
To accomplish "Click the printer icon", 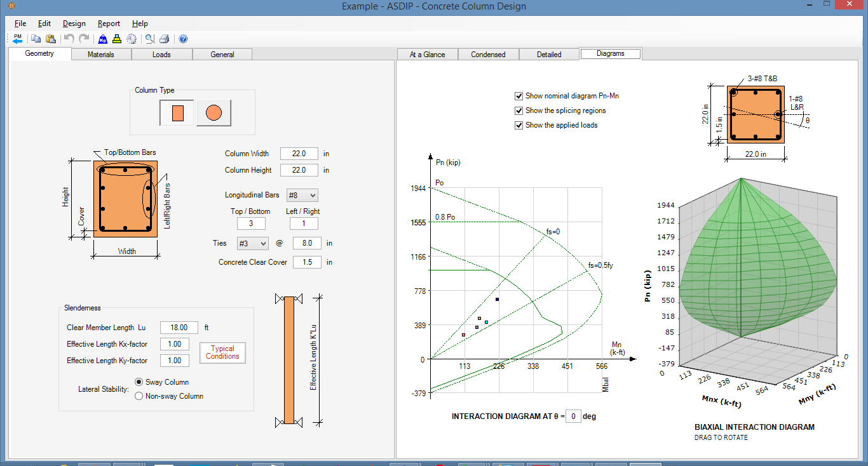I will tap(164, 39).
